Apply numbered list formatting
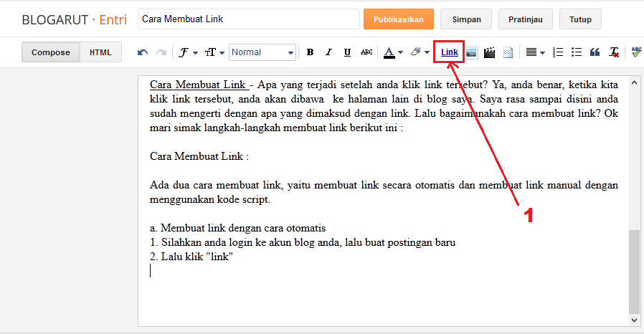This screenshot has width=644, height=334. tap(558, 52)
